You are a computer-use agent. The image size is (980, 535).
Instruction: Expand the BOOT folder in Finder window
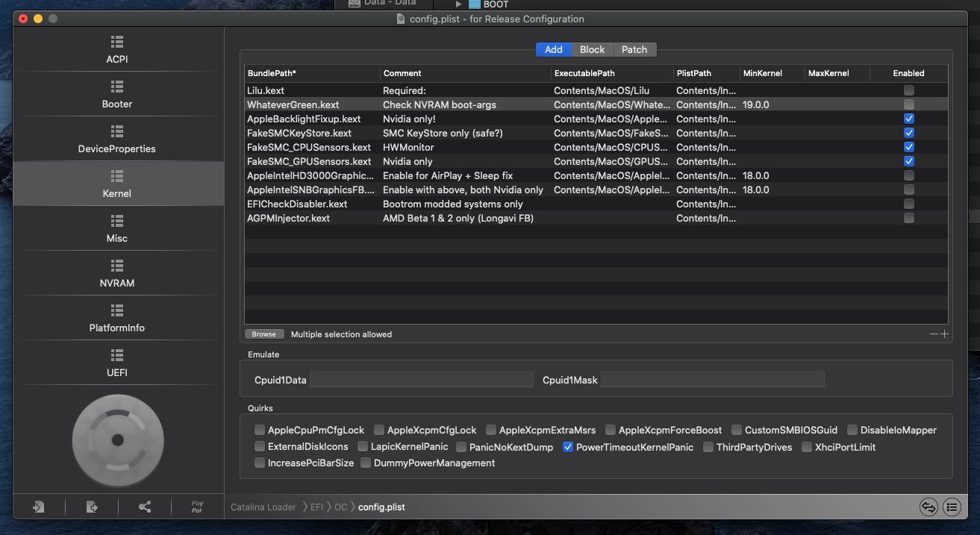point(459,4)
